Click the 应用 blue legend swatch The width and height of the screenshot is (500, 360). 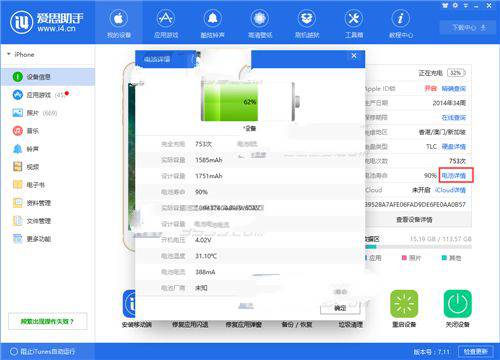tap(366, 258)
